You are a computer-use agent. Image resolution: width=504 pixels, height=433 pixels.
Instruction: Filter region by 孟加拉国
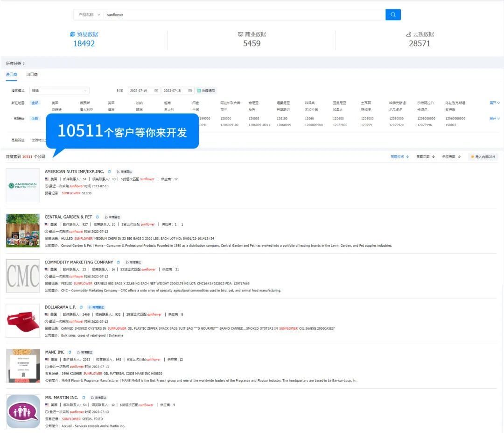311,110
